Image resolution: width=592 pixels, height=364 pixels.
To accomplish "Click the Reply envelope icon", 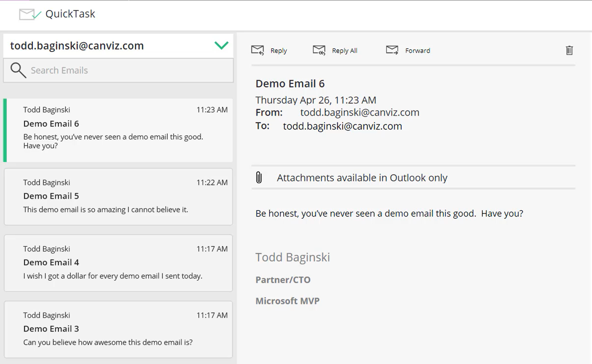I will point(258,50).
